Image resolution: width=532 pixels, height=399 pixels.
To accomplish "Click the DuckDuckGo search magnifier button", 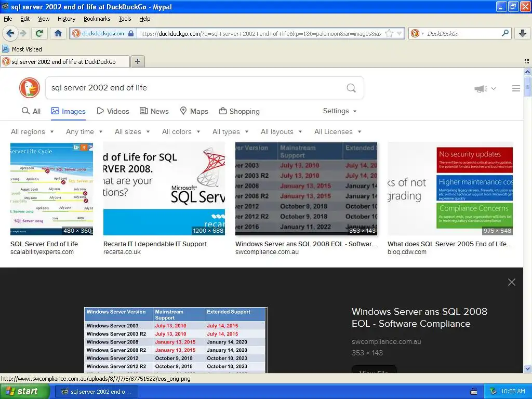I will [x=351, y=88].
